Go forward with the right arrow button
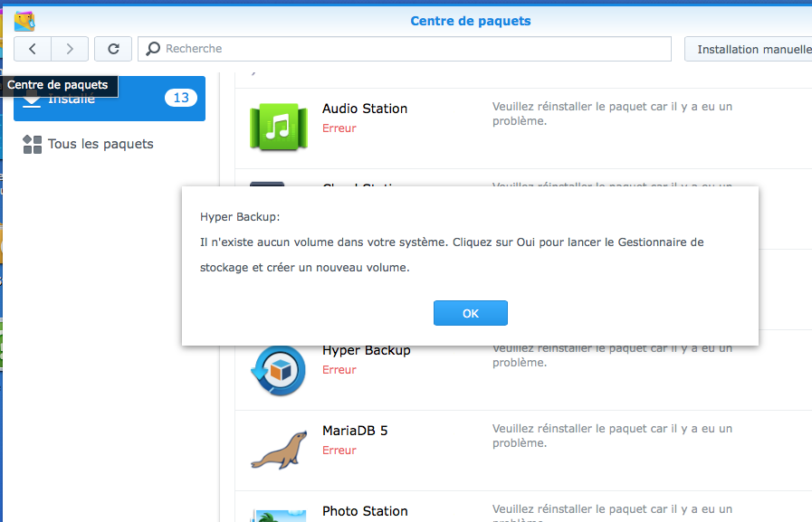The height and width of the screenshot is (522, 812). point(70,49)
